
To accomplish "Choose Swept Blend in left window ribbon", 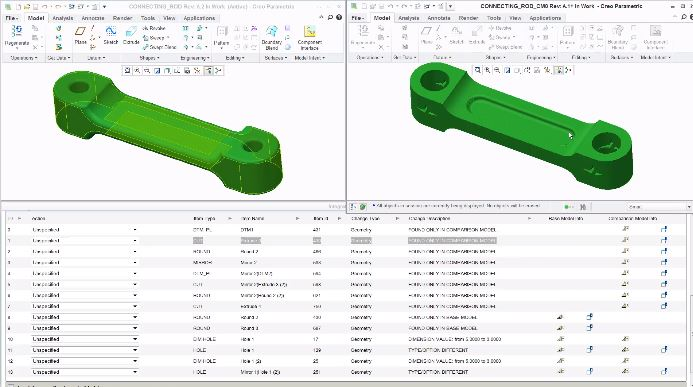I will 160,47.
